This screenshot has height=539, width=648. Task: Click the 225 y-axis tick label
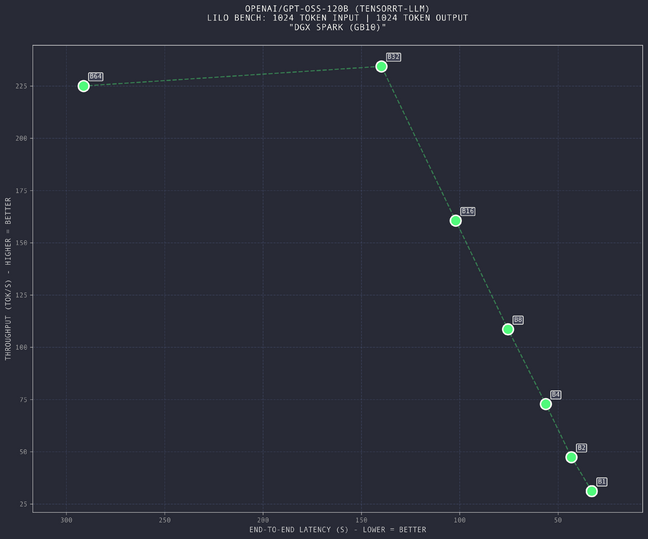pos(19,86)
